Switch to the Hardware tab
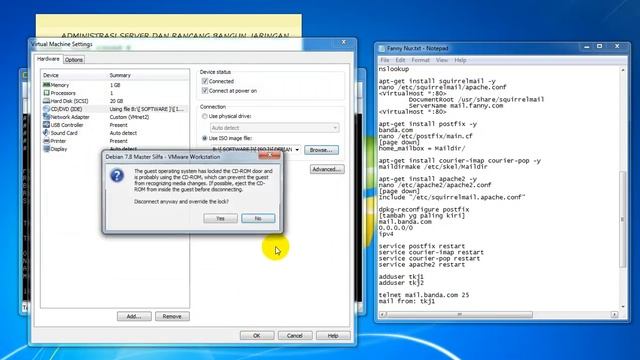This screenshot has height=360, width=640. coord(48,59)
